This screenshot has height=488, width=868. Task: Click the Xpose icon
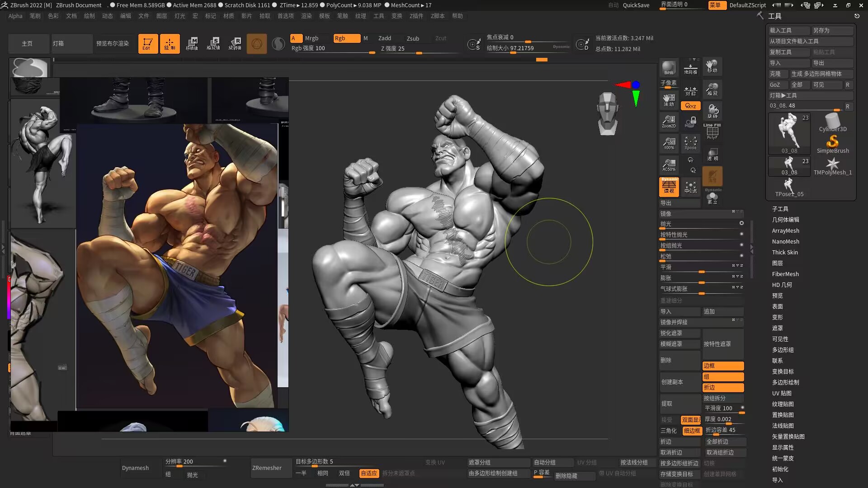pyautogui.click(x=690, y=143)
